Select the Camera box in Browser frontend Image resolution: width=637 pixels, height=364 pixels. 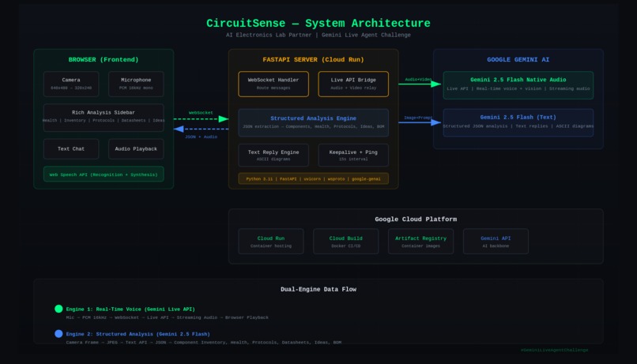point(71,84)
